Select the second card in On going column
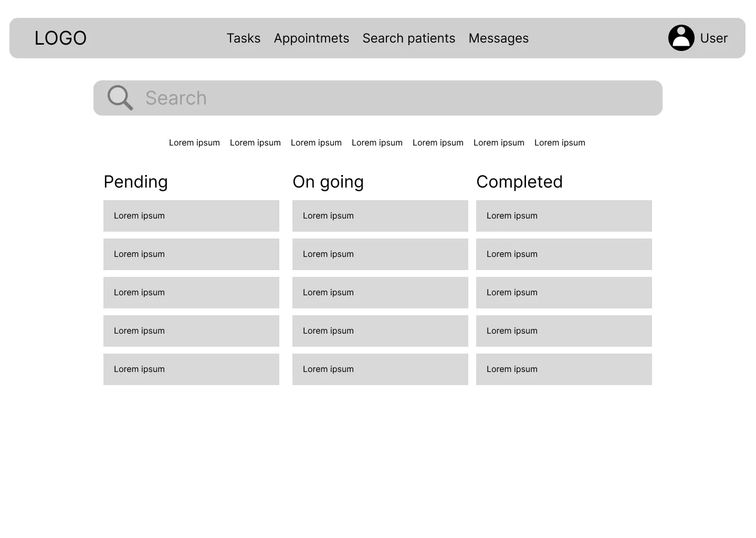Viewport: 756px width, 538px height. tap(380, 254)
